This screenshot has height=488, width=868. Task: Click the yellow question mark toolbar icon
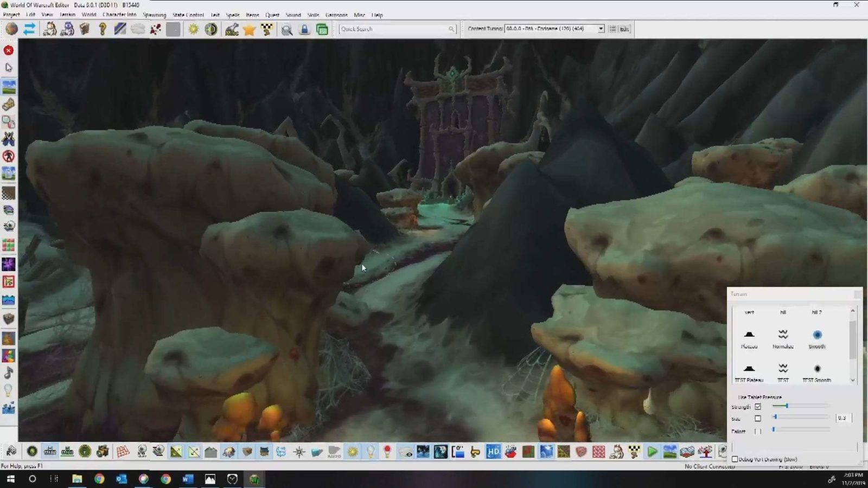(103, 29)
